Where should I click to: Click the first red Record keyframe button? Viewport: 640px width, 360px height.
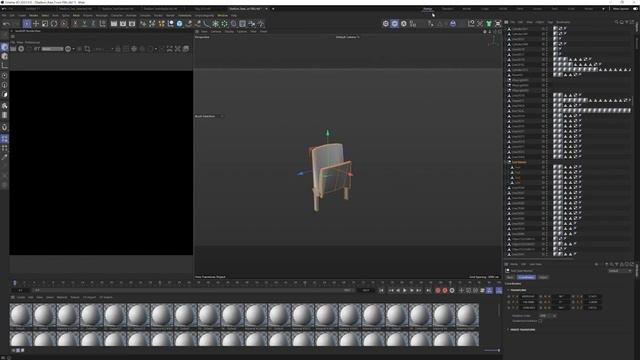click(438, 290)
